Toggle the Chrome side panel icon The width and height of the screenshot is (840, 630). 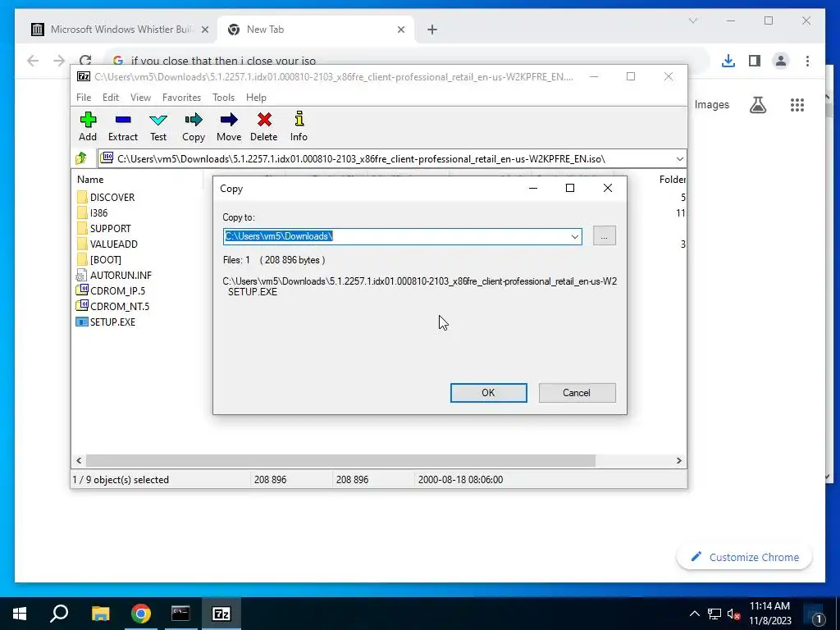pos(755,61)
